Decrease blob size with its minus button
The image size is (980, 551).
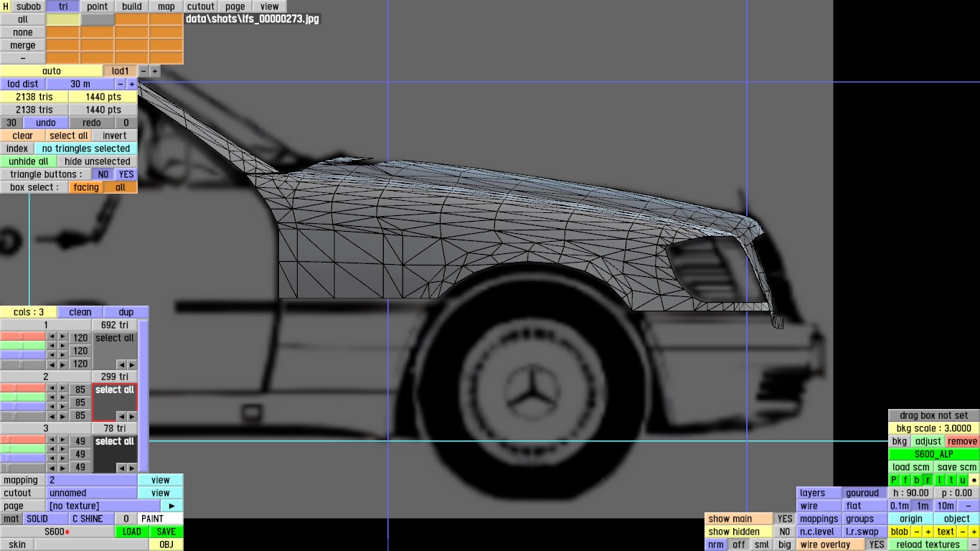click(x=917, y=532)
